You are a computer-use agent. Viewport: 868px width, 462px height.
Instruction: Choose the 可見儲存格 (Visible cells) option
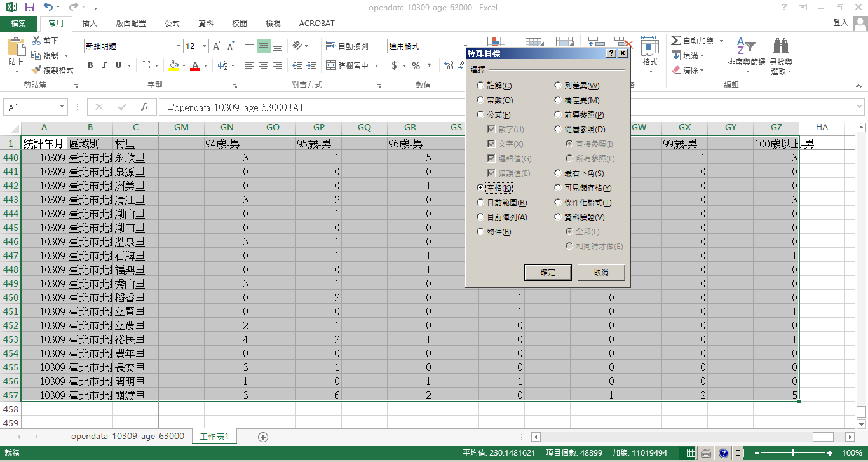point(558,188)
